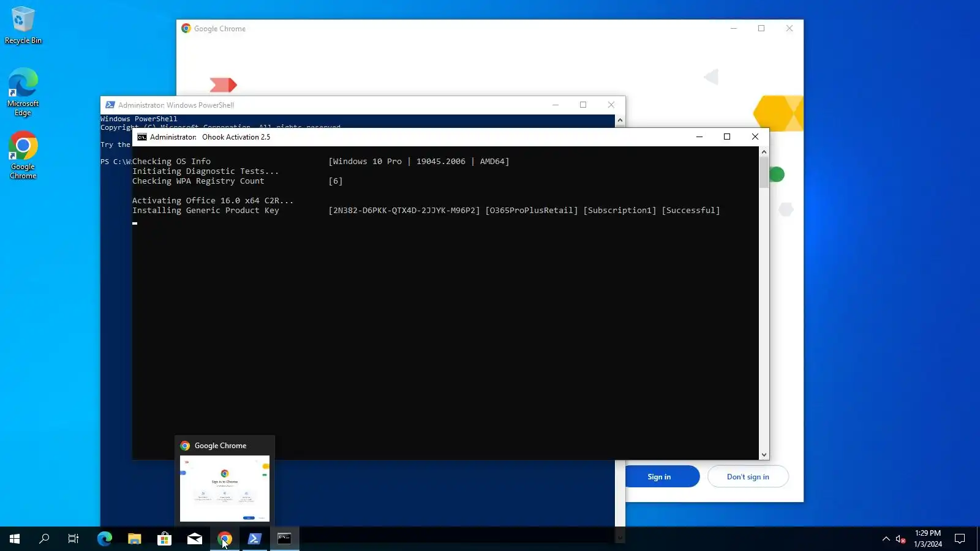Screen dimensions: 980x551
Task: Click the WPA registry count value [6]
Action: pos(336,181)
